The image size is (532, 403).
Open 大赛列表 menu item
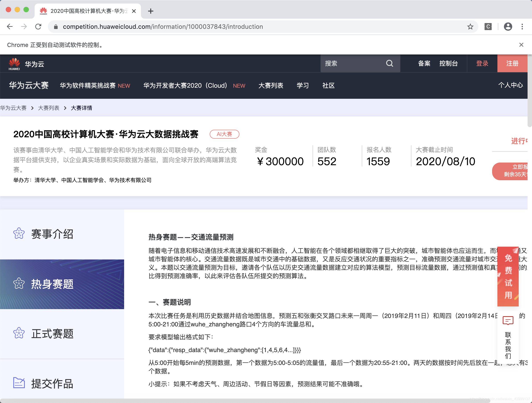coord(271,85)
